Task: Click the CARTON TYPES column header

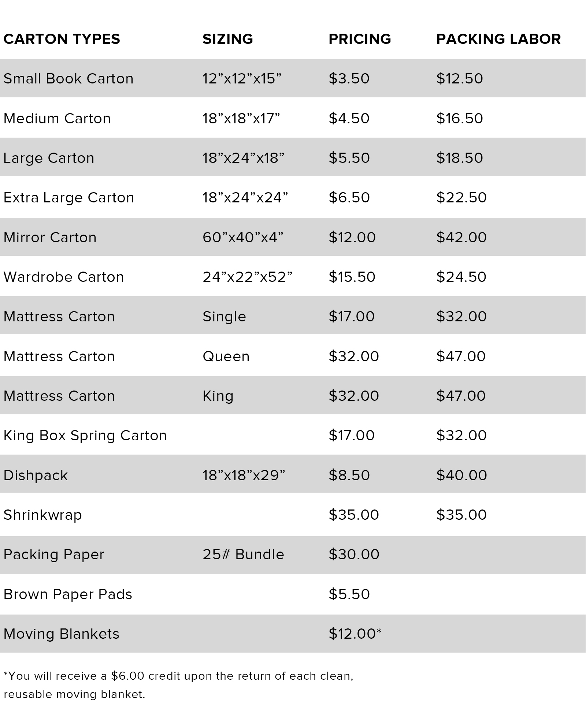Action: (x=62, y=39)
